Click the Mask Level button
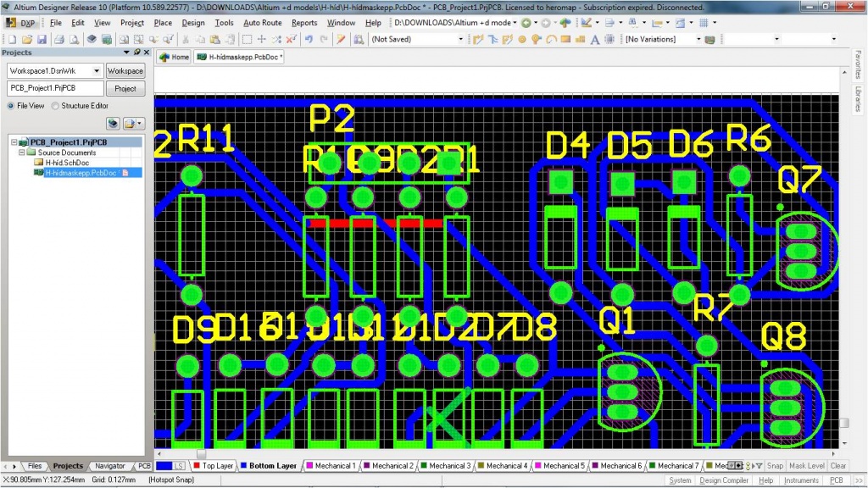The width and height of the screenshot is (868, 488). (807, 466)
